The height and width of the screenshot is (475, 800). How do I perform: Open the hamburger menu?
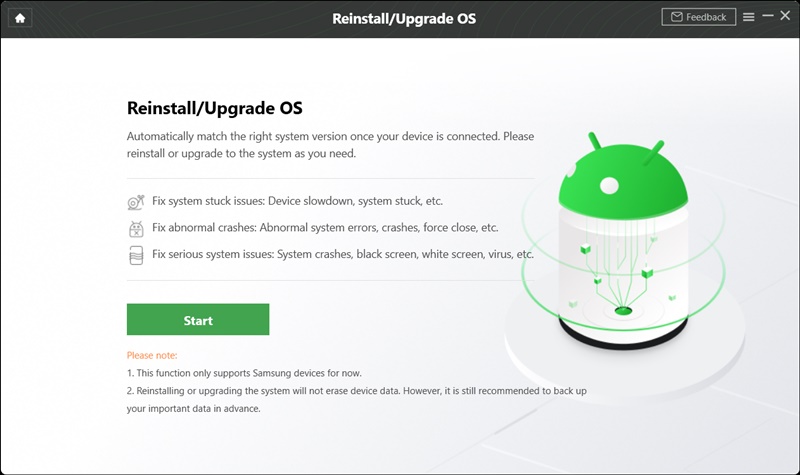[748, 17]
